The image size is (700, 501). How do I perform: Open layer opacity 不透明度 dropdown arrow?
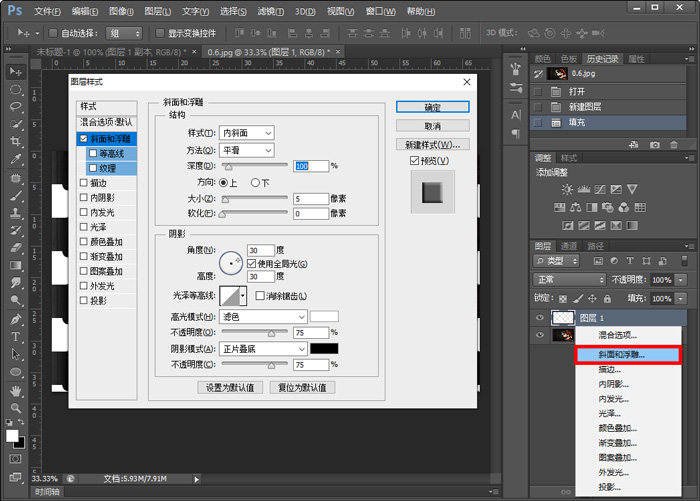tap(681, 280)
